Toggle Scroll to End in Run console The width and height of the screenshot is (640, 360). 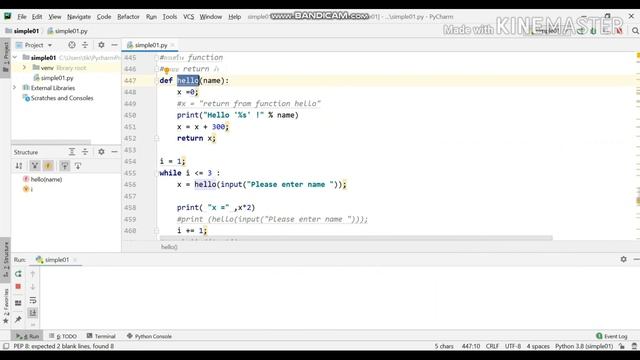click(x=33, y=313)
